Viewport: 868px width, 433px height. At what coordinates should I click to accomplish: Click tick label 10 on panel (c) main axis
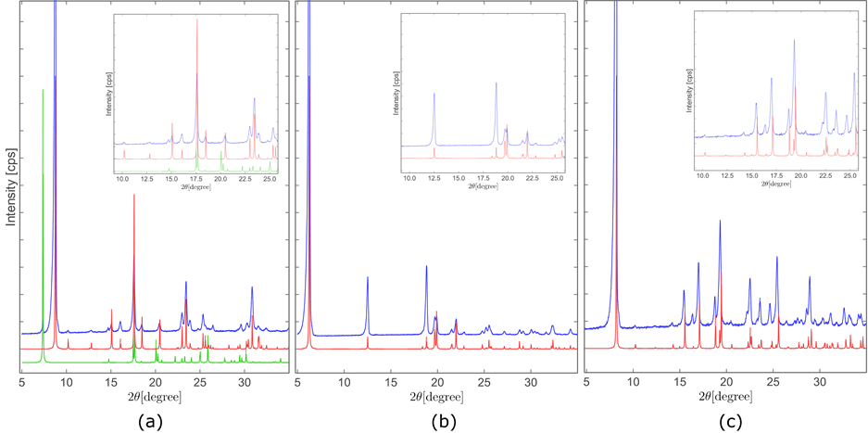[x=634, y=383]
